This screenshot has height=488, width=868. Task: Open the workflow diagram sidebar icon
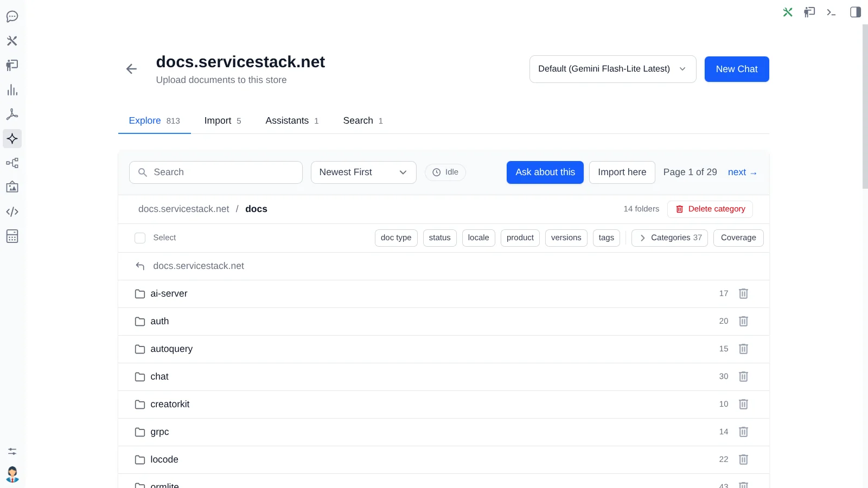click(x=12, y=163)
